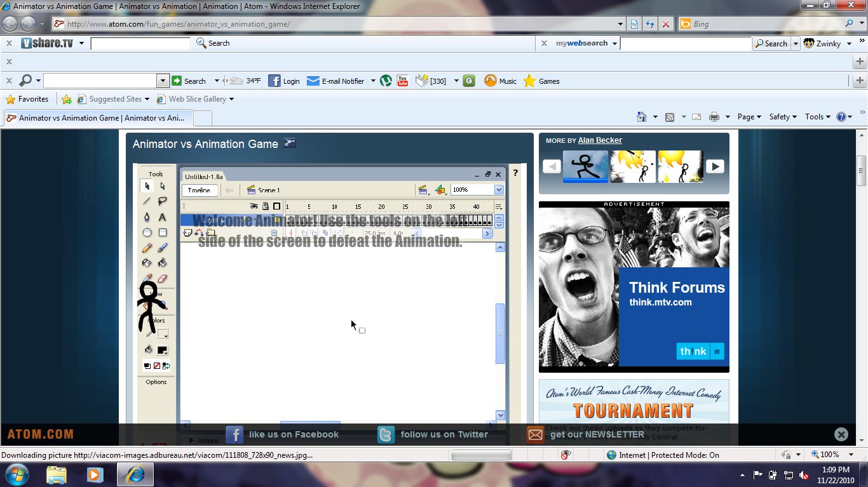This screenshot has height=487, width=868.
Task: Expand the Actions panel
Action: pyautogui.click(x=202, y=441)
